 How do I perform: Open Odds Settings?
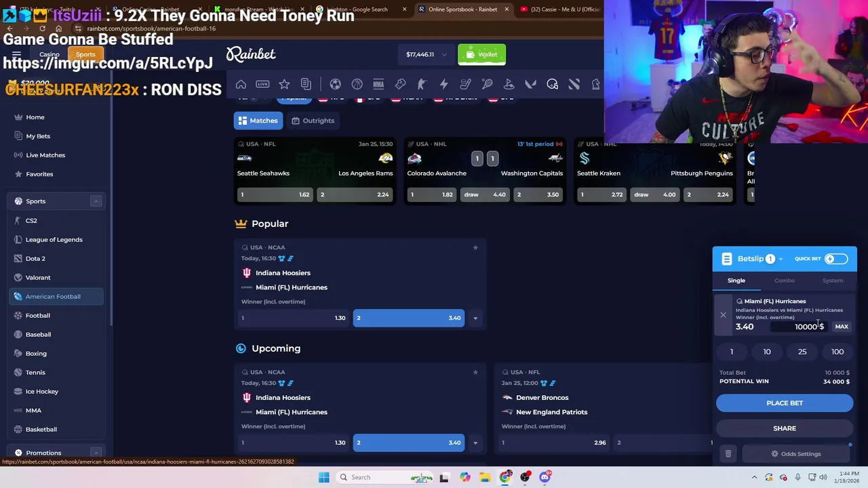point(796,454)
